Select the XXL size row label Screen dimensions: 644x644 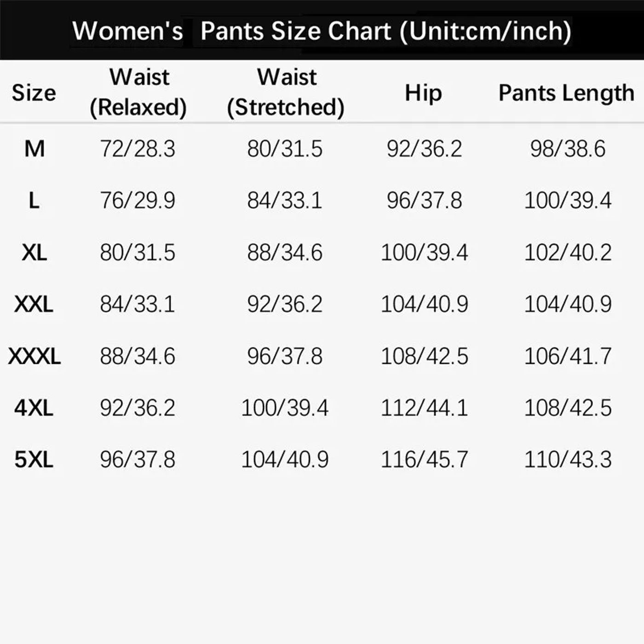pos(34,305)
